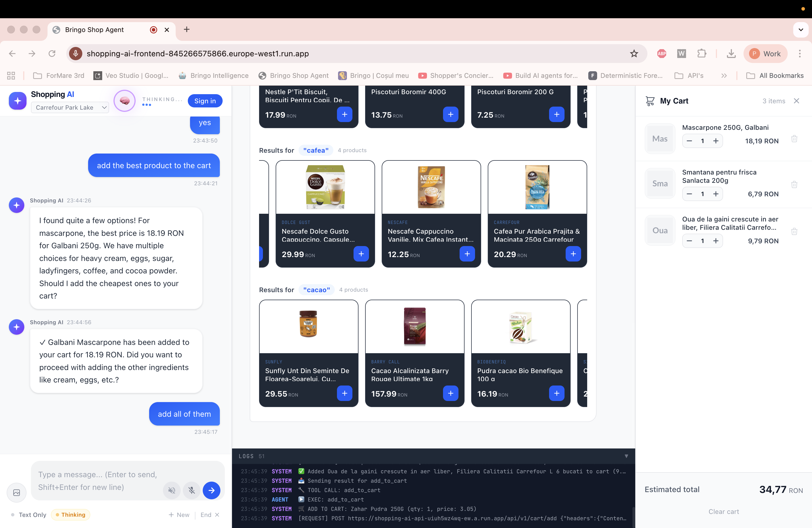The height and width of the screenshot is (528, 812).
Task: Collapse the LOGS panel with the arrow
Action: (x=626, y=456)
